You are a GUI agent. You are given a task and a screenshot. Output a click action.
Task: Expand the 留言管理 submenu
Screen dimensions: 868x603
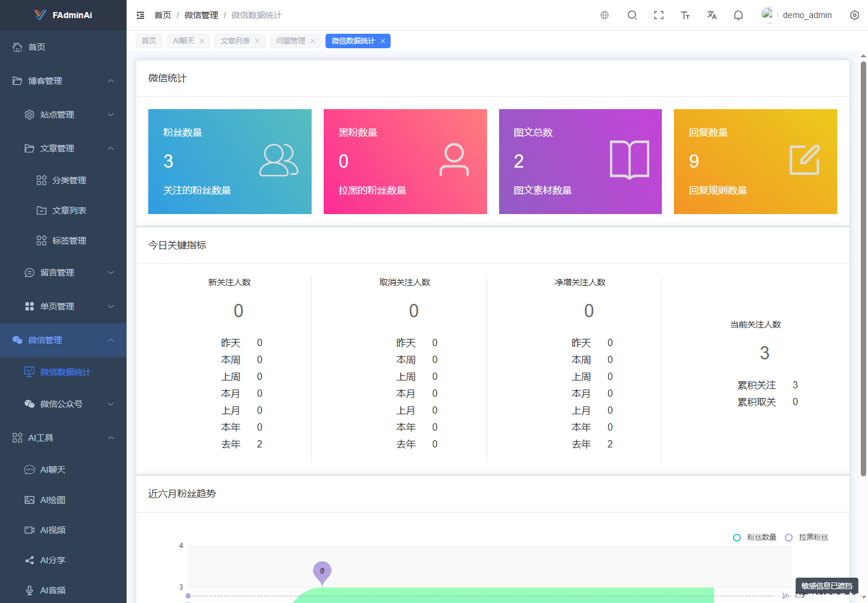pos(63,273)
